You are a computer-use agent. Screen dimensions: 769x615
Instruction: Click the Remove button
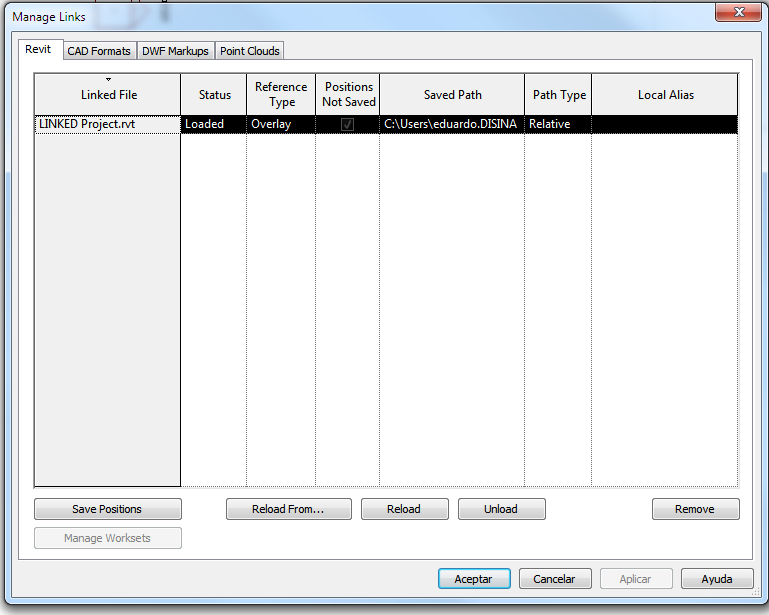click(695, 509)
